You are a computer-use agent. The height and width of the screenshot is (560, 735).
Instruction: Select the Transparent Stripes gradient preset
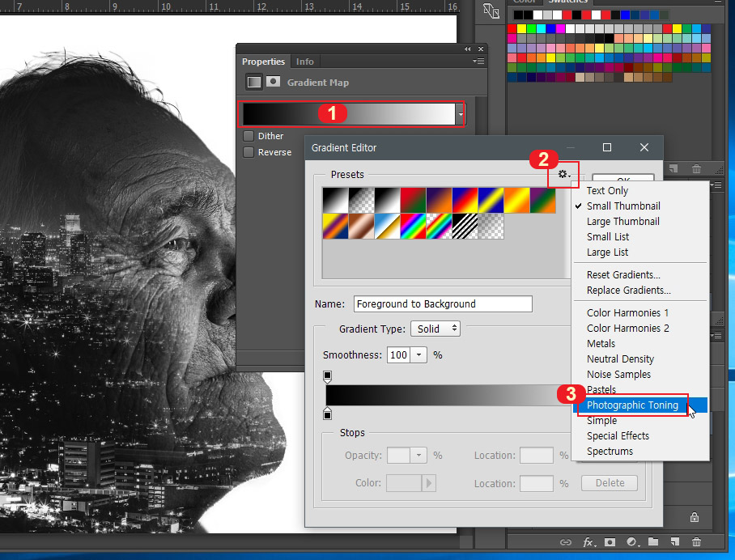(465, 227)
